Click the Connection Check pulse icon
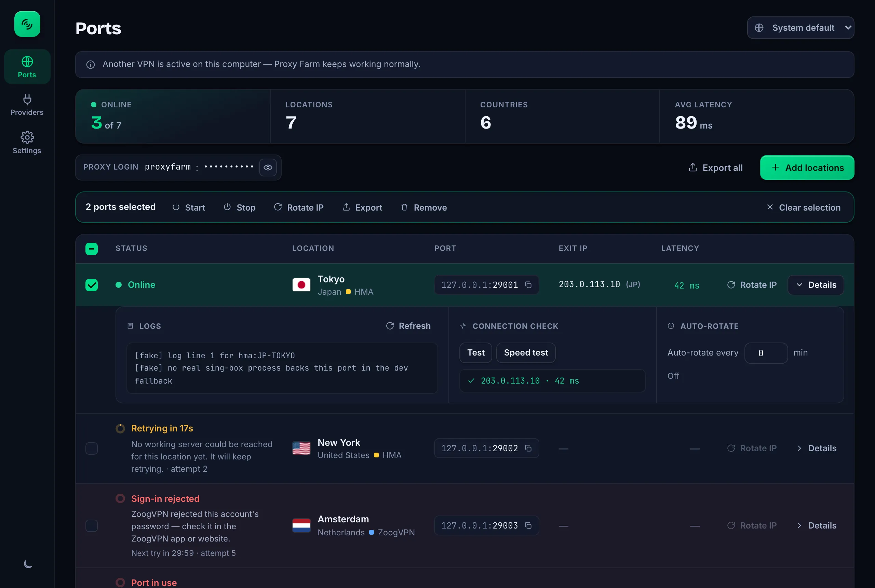 tap(463, 326)
